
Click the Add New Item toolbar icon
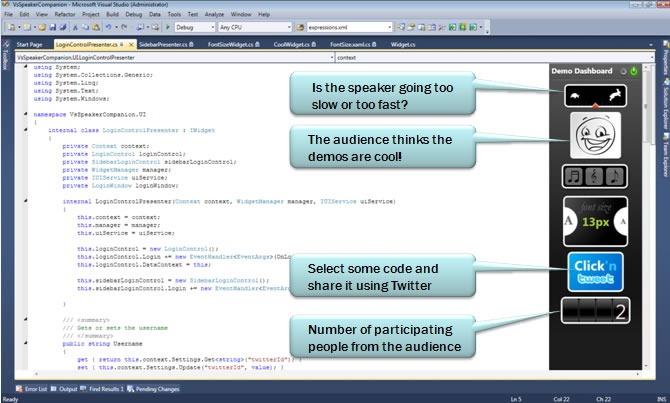coord(27,27)
